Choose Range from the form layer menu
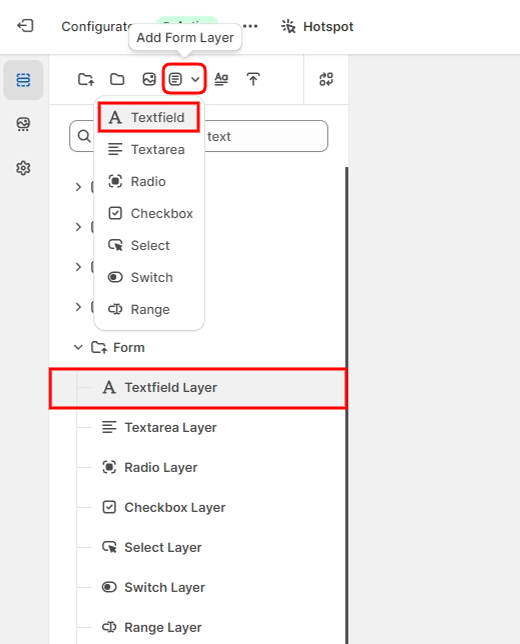Viewport: 520px width, 644px height. pos(149,310)
